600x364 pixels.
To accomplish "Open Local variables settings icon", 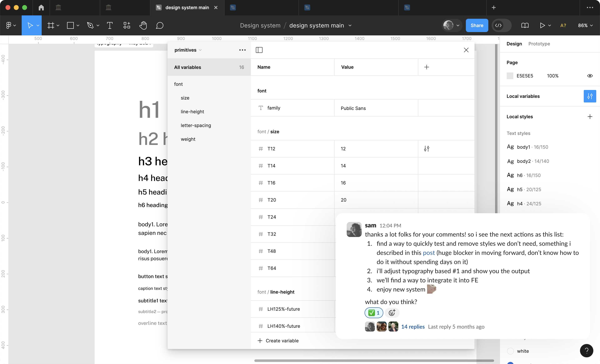I will coord(590,96).
